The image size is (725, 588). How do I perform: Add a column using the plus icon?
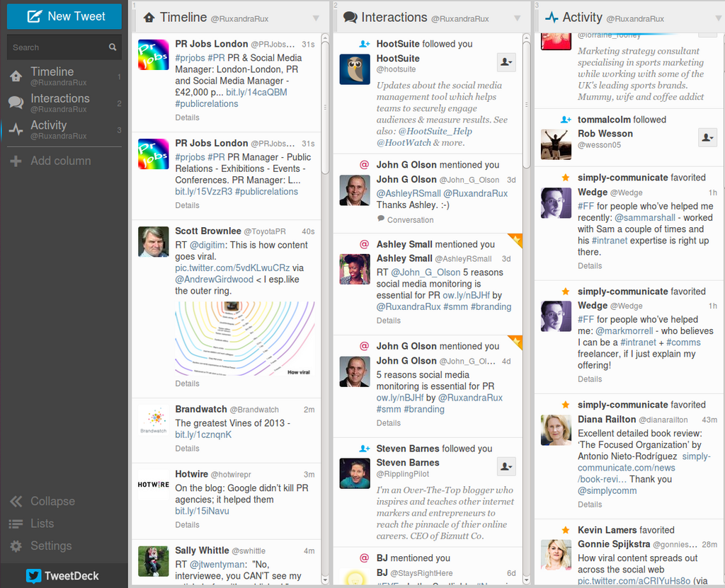coord(16,161)
